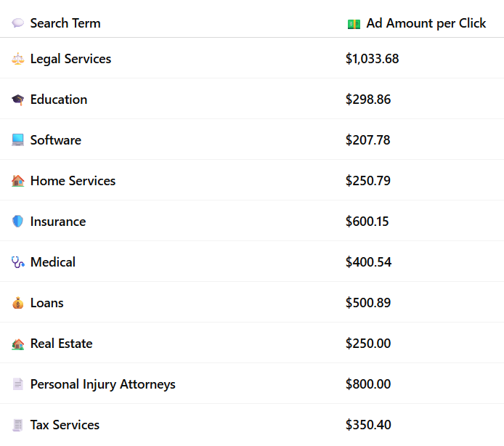
Task: Click the document icon for Personal Injury Attorneys
Action: (x=17, y=384)
